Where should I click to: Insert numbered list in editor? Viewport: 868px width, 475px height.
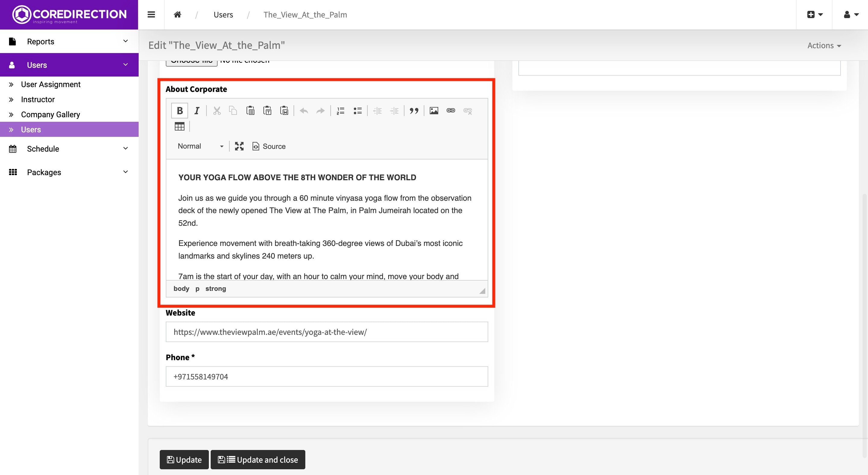341,111
